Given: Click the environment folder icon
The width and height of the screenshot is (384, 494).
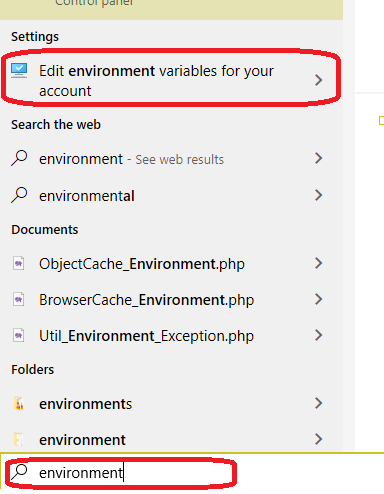Looking at the screenshot, I should click(x=19, y=439).
